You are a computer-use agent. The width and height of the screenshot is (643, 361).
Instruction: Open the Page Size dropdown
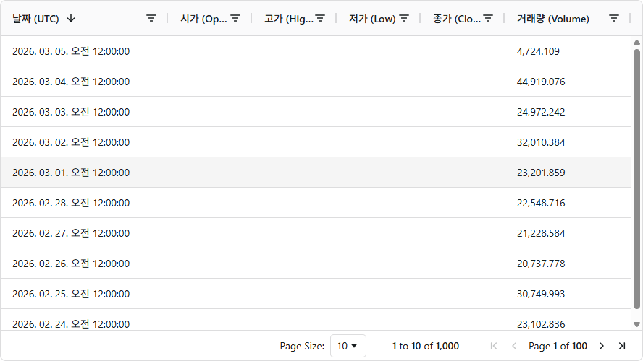pos(347,346)
